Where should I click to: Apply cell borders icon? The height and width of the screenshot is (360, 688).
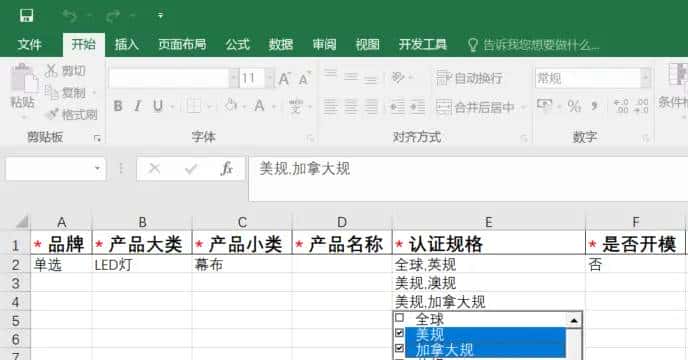194,106
